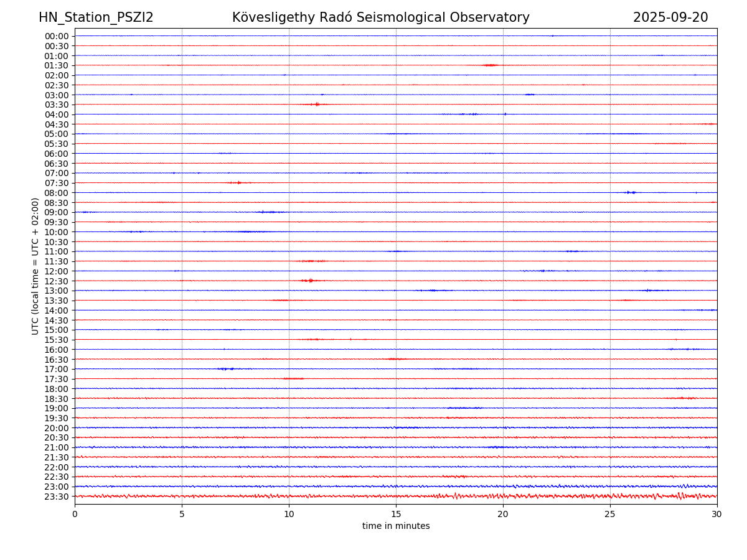This screenshot has height=560, width=747.
Task: Click the 'time in minutes' x-axis label
Action: (396, 526)
